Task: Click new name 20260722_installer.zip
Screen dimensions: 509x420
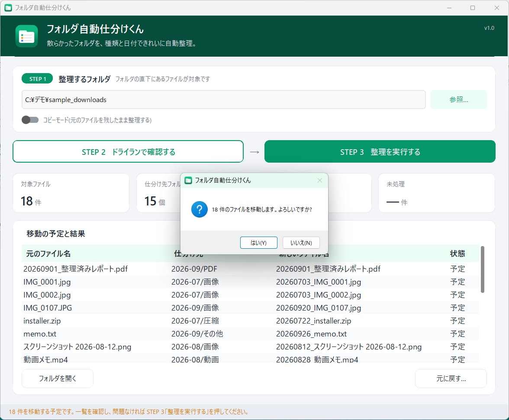Action: (x=313, y=321)
